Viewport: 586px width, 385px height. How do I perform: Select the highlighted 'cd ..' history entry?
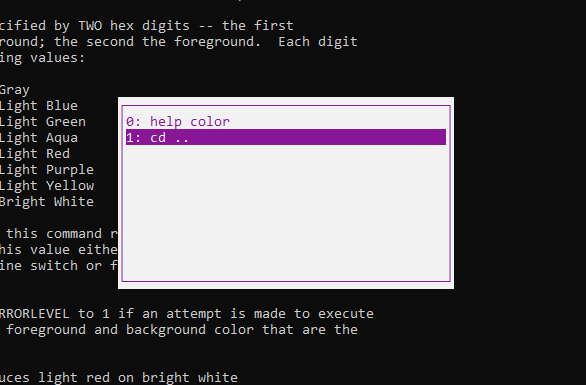click(286, 137)
